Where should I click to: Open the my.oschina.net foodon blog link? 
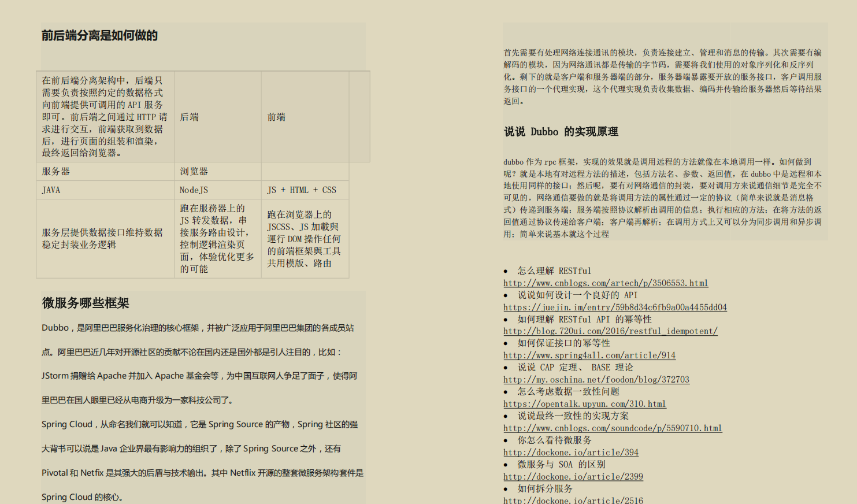tap(596, 380)
